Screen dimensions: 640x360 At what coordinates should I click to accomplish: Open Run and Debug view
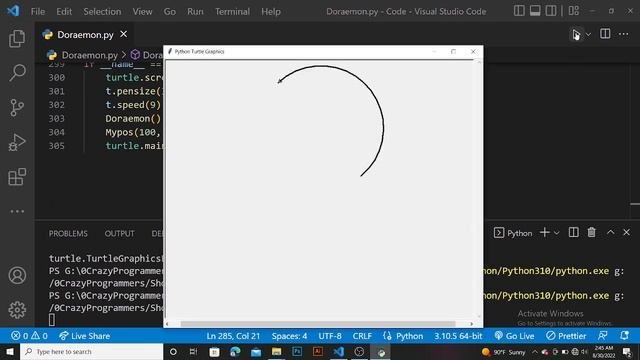[x=17, y=142]
